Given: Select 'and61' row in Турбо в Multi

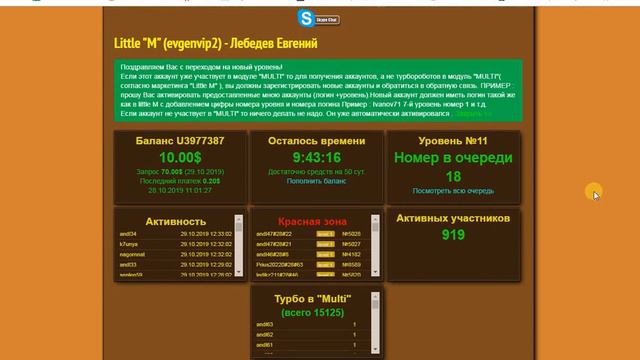Looking at the screenshot, I should click(312, 345).
